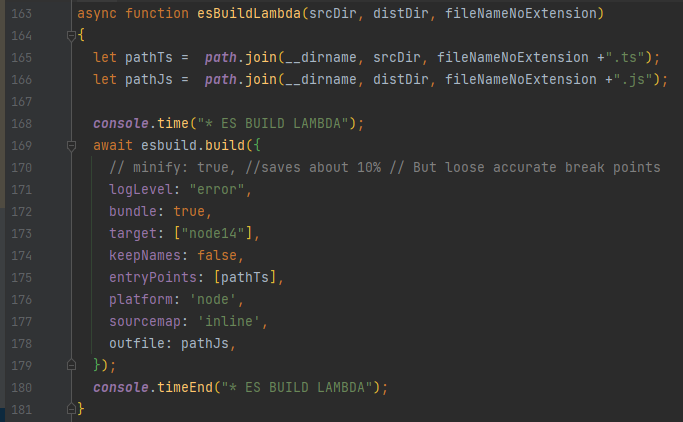
Task: Click the commented minify line
Action: pos(385,167)
